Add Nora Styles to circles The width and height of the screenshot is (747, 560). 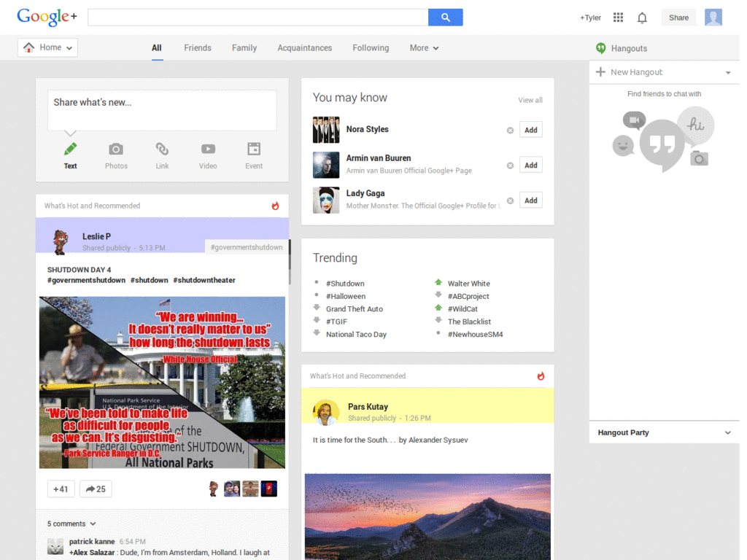point(531,130)
